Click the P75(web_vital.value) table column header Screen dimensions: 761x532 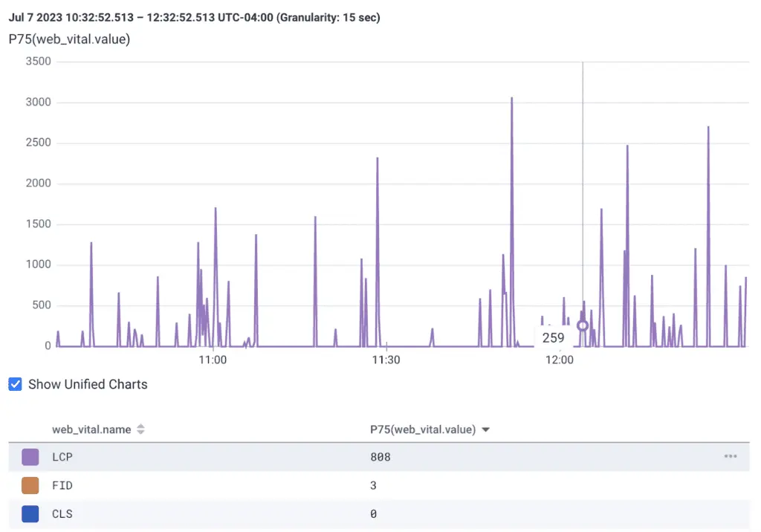(x=423, y=429)
